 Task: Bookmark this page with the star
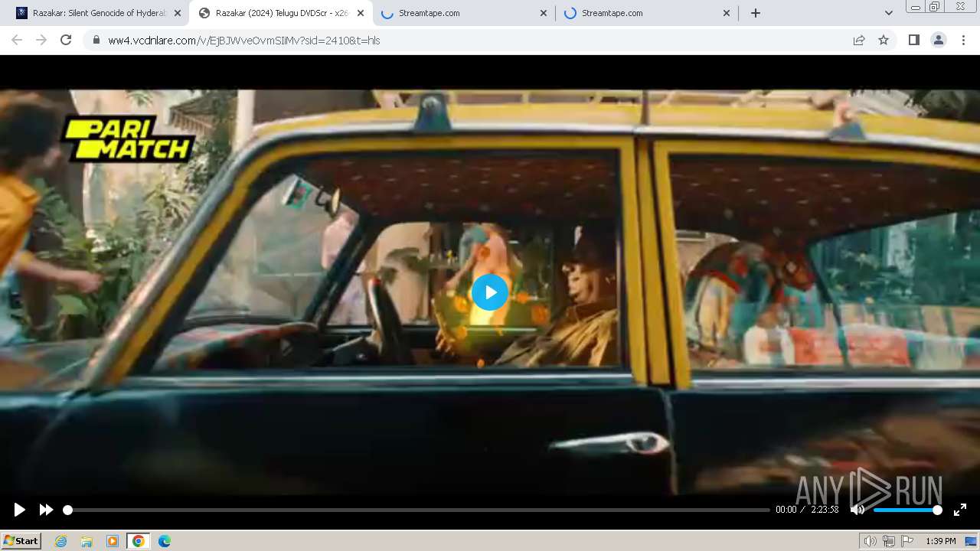[884, 41]
